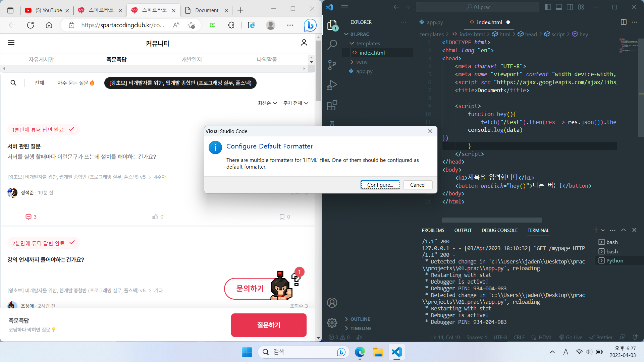The height and width of the screenshot is (362, 644).
Task: Open the customize layout control
Action: click(x=581, y=7)
